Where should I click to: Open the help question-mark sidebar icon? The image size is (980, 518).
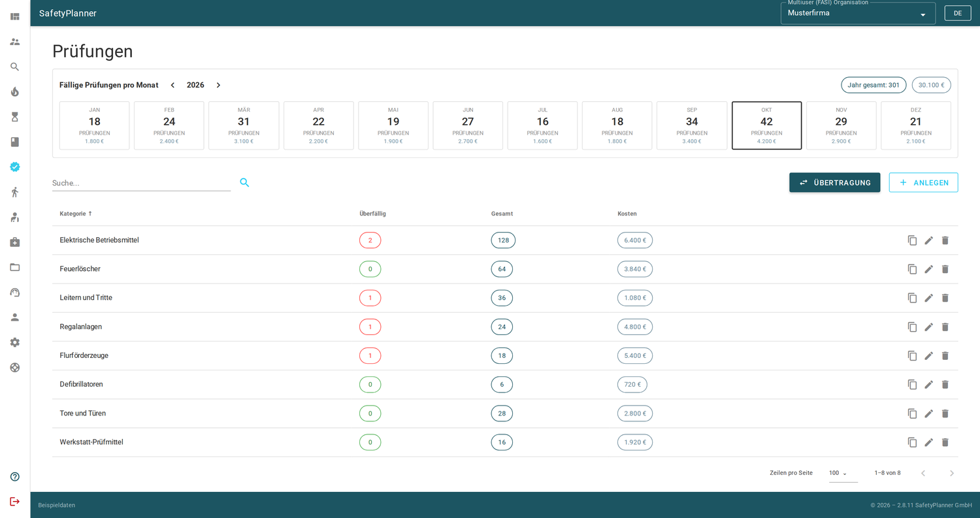15,477
